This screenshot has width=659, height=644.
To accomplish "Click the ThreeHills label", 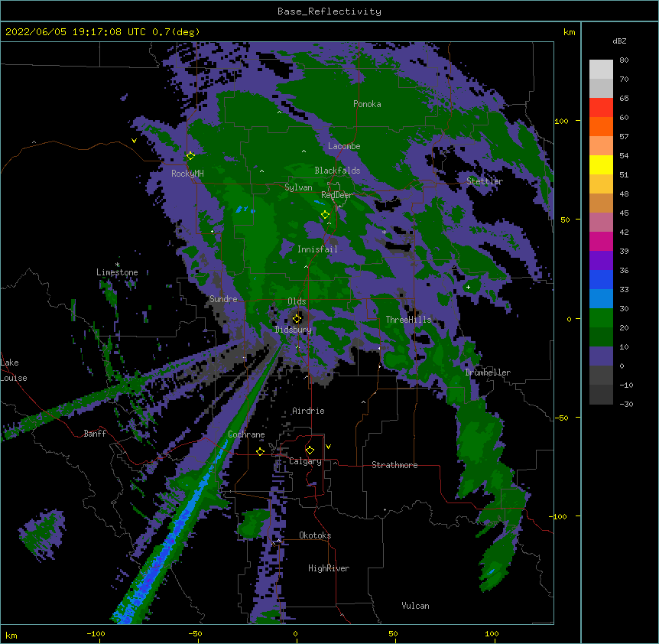I will (x=408, y=320).
